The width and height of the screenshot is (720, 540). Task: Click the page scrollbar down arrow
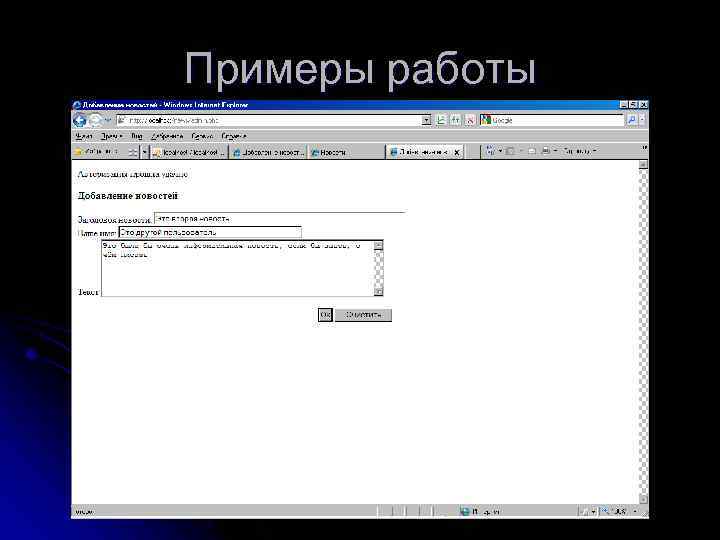643,499
